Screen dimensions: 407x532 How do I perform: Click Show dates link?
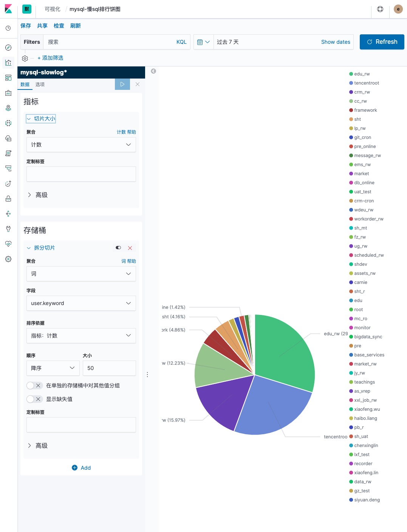click(x=336, y=42)
